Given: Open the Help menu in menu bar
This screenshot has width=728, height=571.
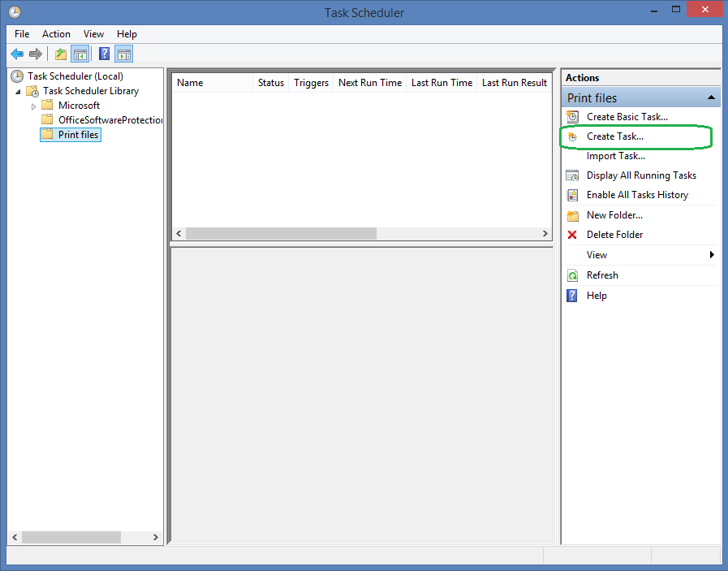Looking at the screenshot, I should [127, 34].
